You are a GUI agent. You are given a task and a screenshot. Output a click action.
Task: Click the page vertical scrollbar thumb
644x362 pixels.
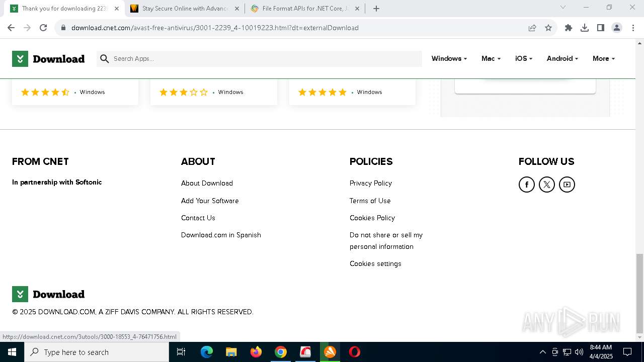click(x=639, y=294)
